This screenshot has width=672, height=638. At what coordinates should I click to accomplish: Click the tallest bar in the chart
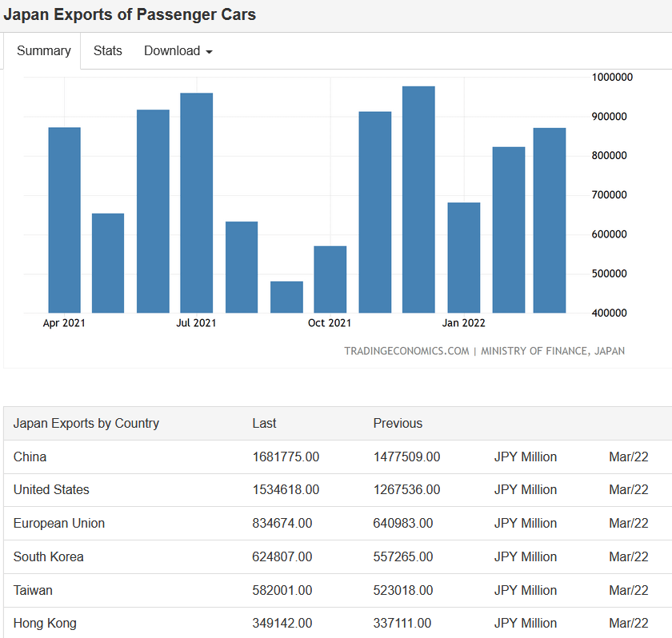click(x=418, y=199)
